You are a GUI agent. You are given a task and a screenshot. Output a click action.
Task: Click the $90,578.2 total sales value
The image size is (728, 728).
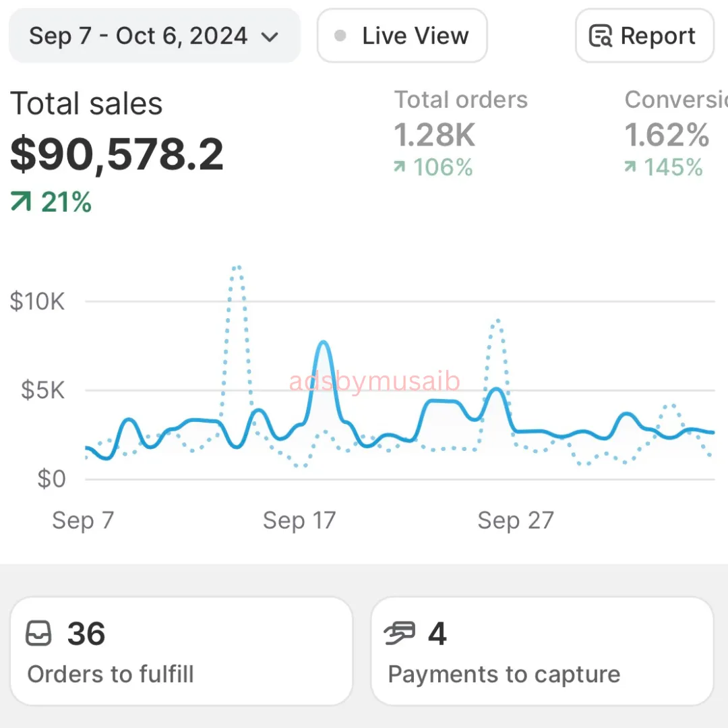point(117,154)
